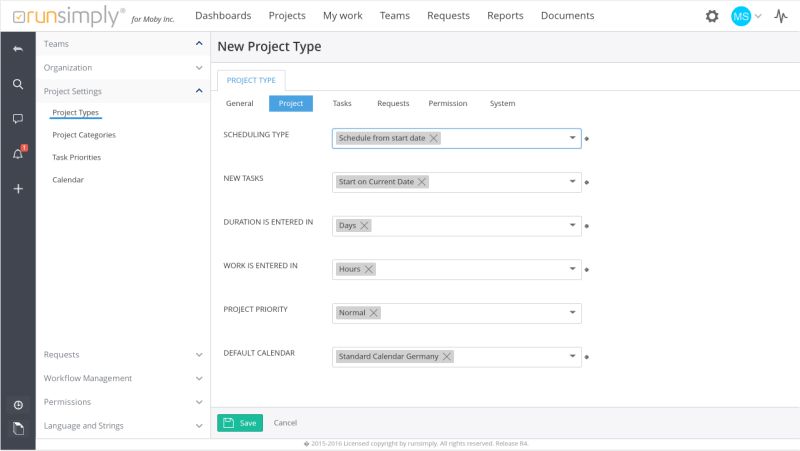
Task: Click the runsimply logo
Action: (x=69, y=16)
